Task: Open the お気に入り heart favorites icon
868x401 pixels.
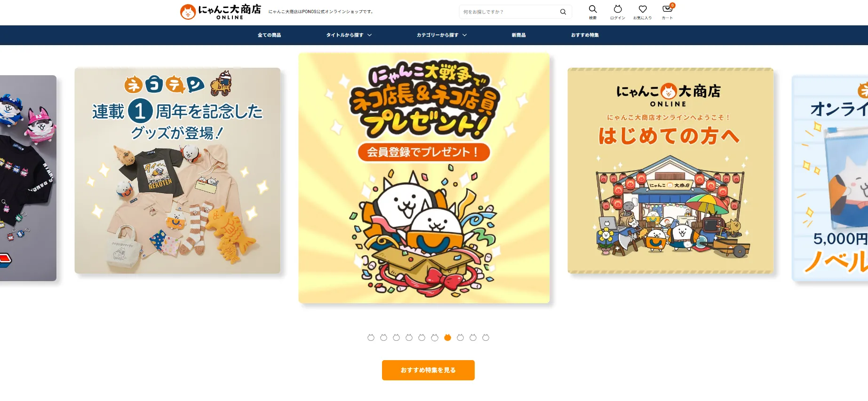Action: (643, 12)
